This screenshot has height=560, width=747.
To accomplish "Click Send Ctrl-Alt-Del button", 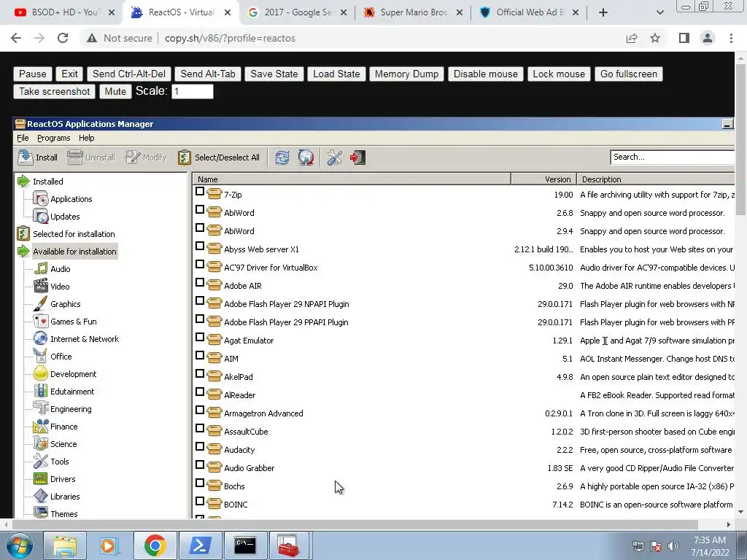I will [x=129, y=74].
